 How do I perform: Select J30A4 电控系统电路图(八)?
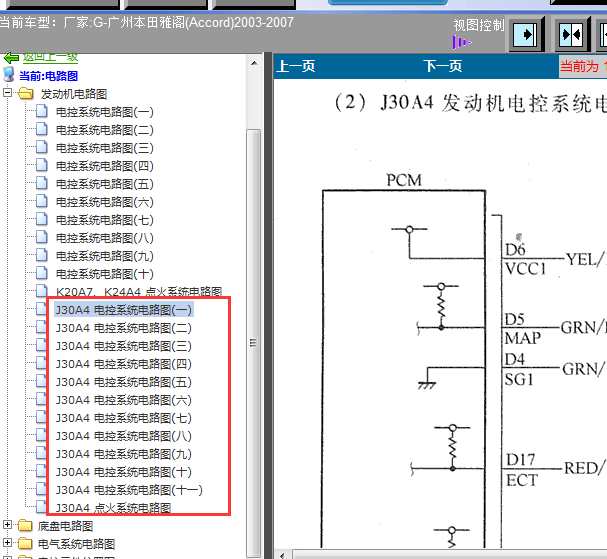[123, 436]
